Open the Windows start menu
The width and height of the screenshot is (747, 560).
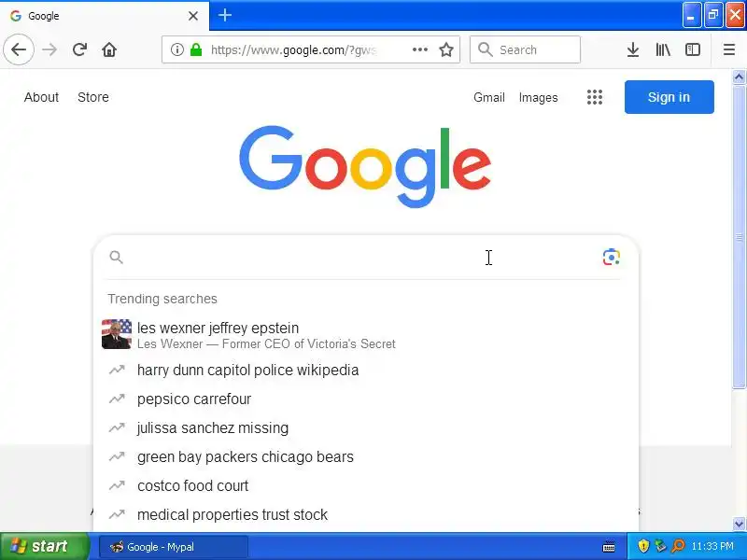click(x=43, y=546)
